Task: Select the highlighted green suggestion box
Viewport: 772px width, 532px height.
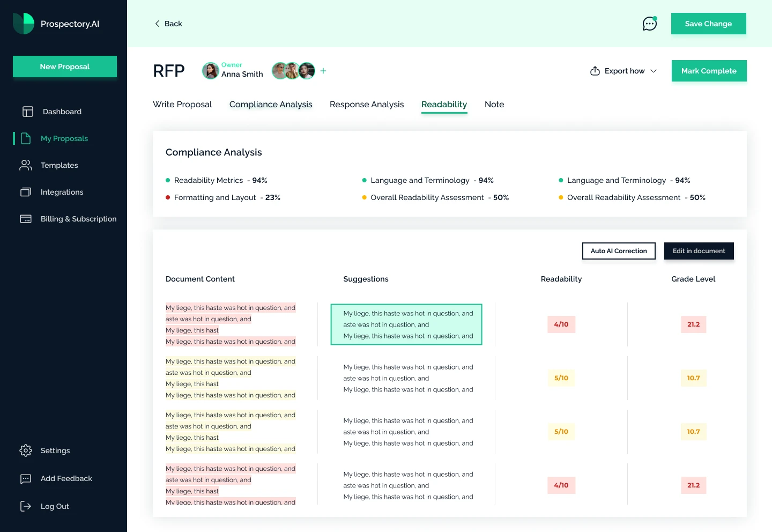Action: coord(406,324)
